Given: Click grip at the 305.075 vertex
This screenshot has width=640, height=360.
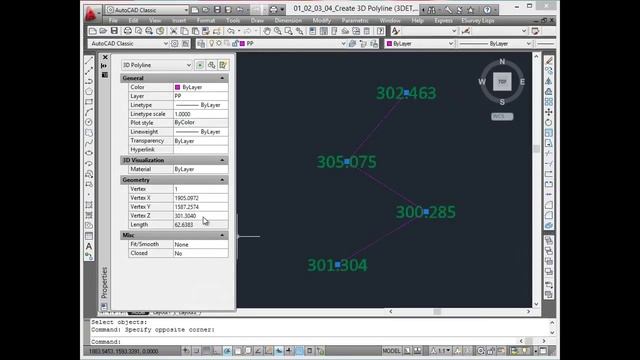Looking at the screenshot, I should 347,162.
